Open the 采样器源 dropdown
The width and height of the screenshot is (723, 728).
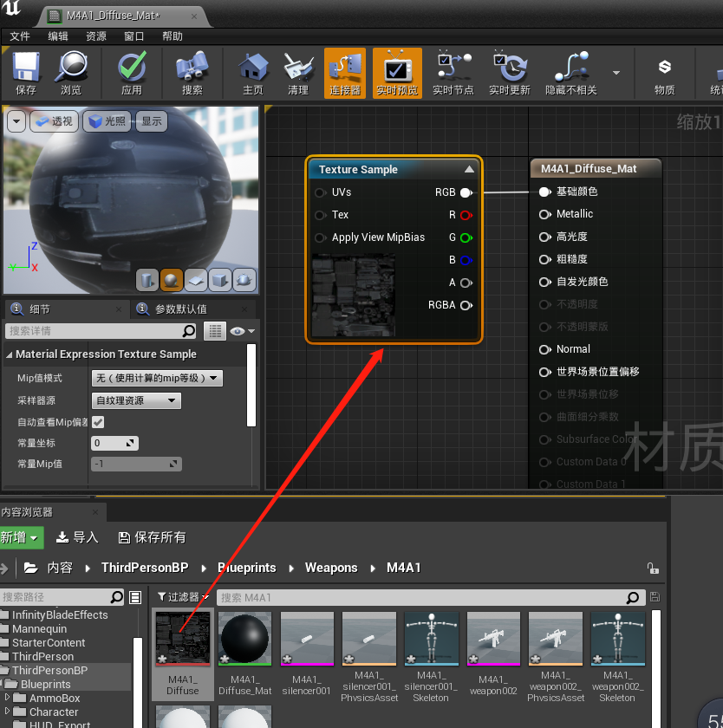pos(136,400)
